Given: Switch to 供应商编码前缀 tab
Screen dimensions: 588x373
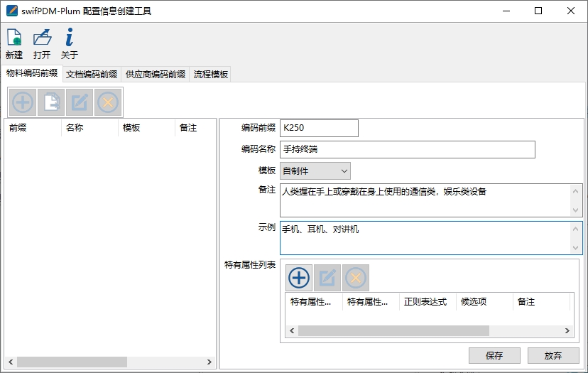Looking at the screenshot, I should tap(155, 74).
